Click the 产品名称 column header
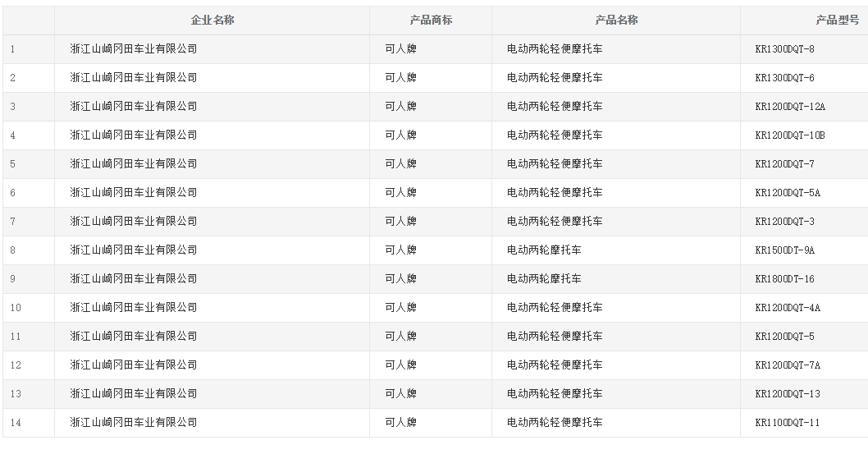 pos(616,21)
